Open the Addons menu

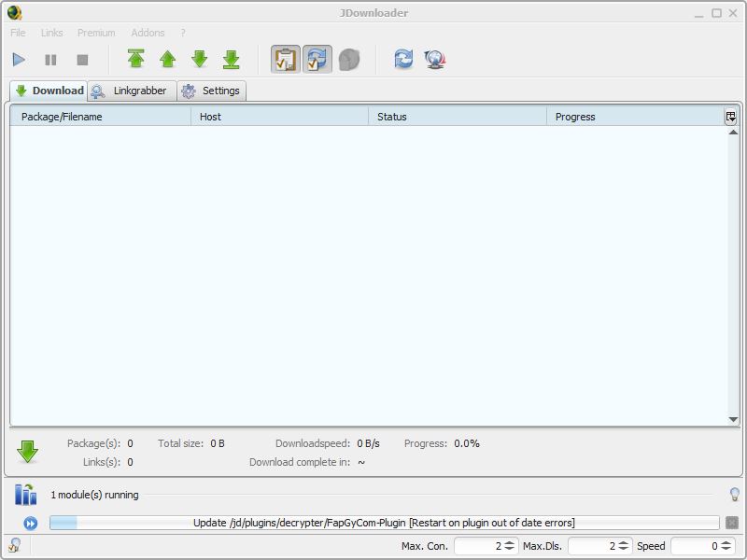click(x=148, y=33)
